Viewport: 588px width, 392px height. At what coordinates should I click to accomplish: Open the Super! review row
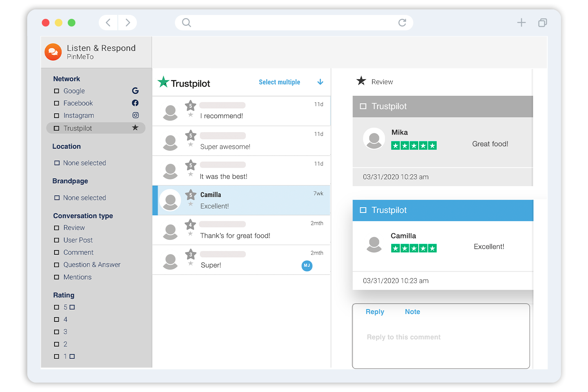tap(241, 260)
